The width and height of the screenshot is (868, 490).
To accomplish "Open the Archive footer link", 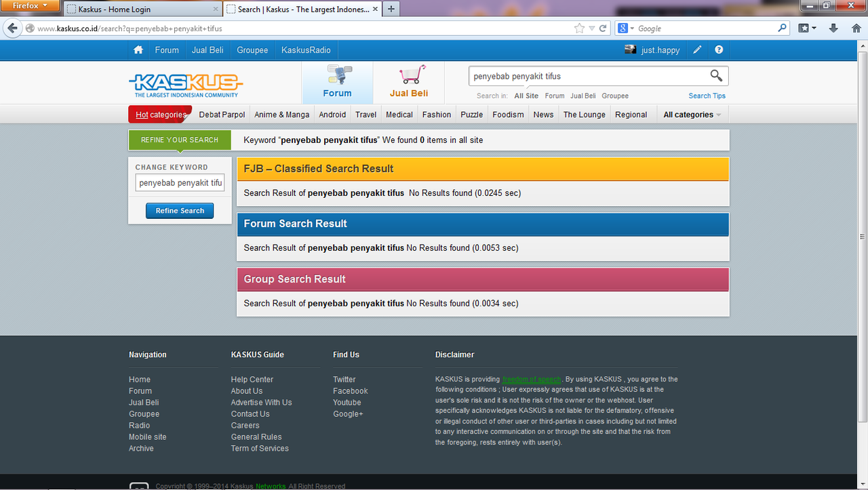I will point(141,449).
